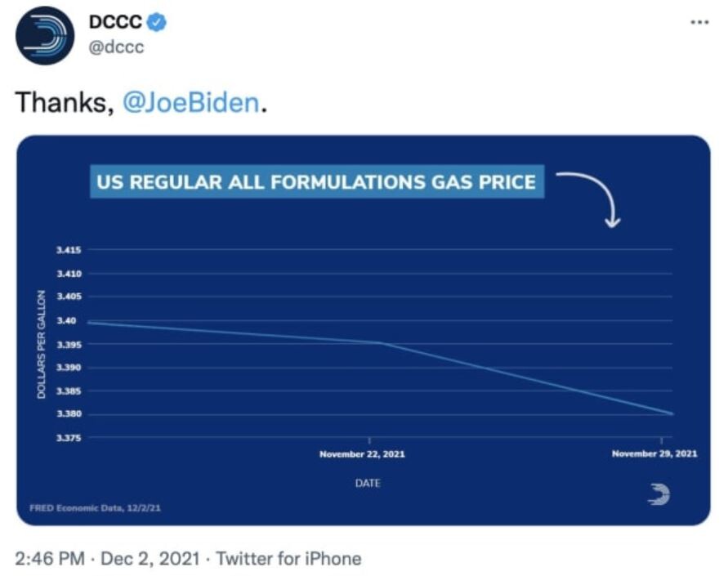Click the DATE x-axis title
The width and height of the screenshot is (728, 576).
point(368,484)
